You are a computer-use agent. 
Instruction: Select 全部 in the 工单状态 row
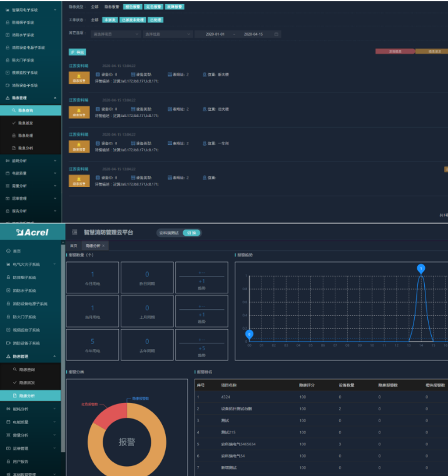tap(94, 20)
